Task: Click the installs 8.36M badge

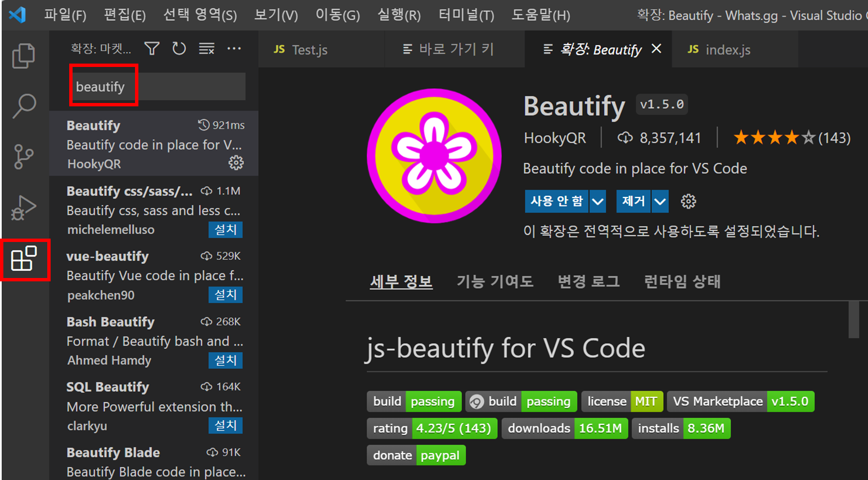Action: [x=681, y=428]
